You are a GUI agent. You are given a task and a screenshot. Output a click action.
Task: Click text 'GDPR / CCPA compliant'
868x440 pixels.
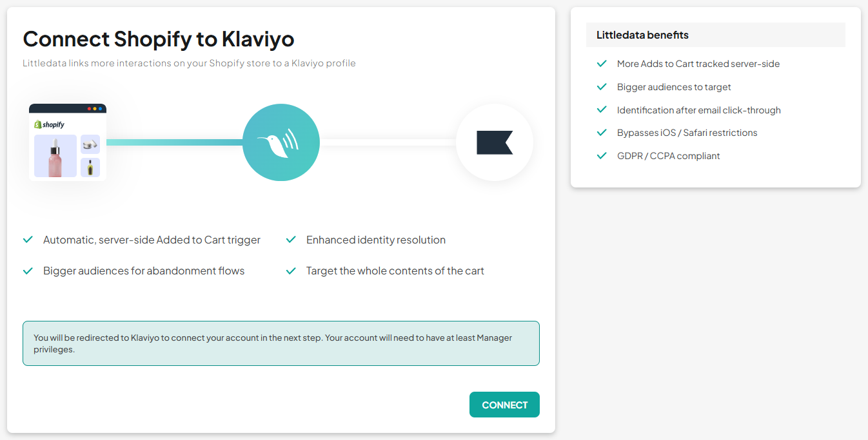(669, 156)
